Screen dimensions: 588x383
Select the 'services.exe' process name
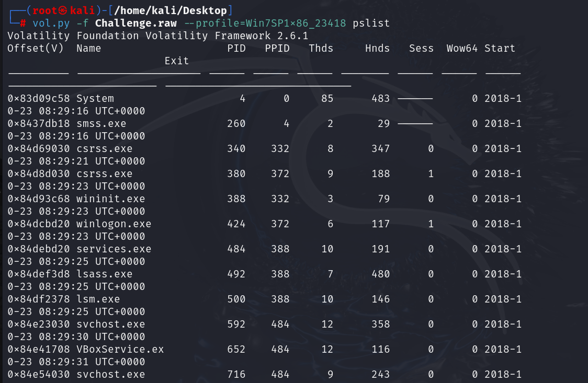(x=114, y=249)
